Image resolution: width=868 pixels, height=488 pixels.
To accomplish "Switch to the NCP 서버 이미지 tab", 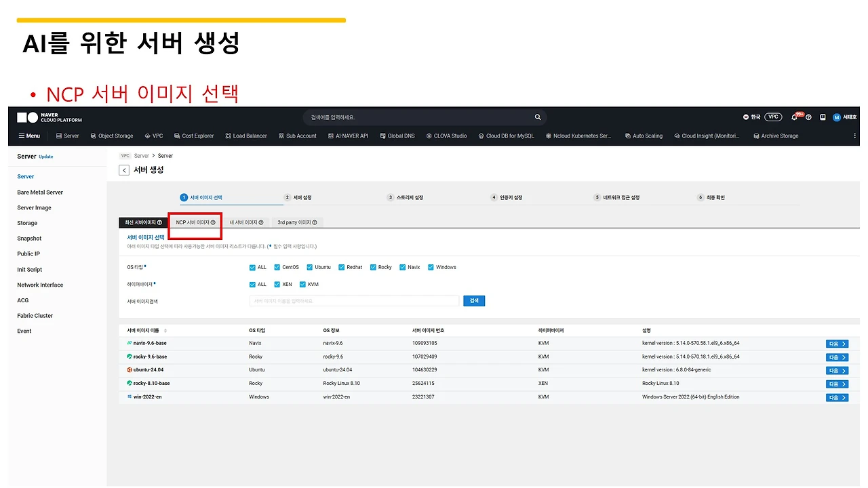I will pos(195,222).
